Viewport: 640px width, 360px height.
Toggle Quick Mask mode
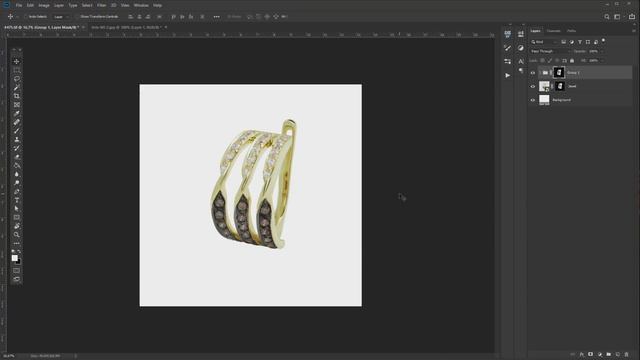point(16,270)
